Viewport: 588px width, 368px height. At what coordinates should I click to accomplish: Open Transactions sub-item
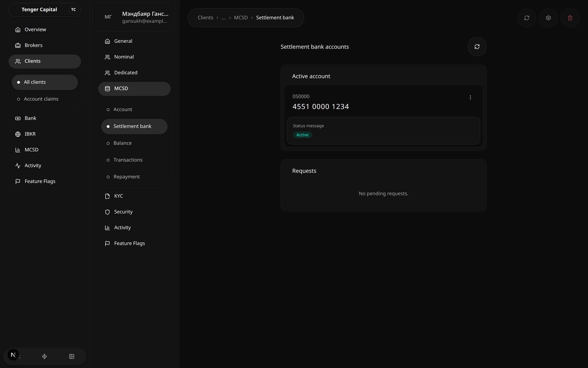coord(134,160)
